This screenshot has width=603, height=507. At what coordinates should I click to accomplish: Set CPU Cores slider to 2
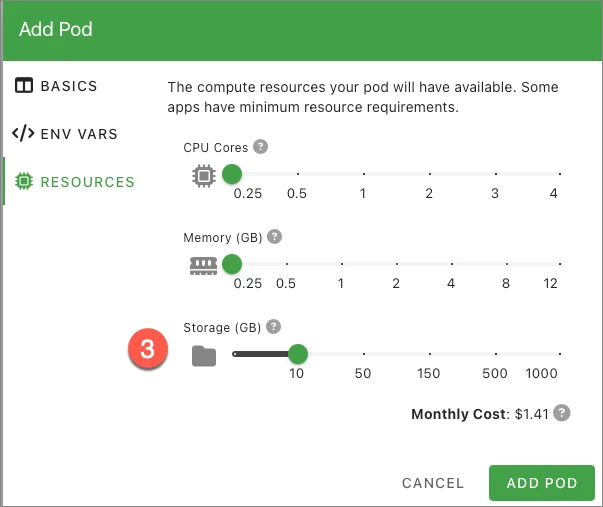(x=429, y=174)
